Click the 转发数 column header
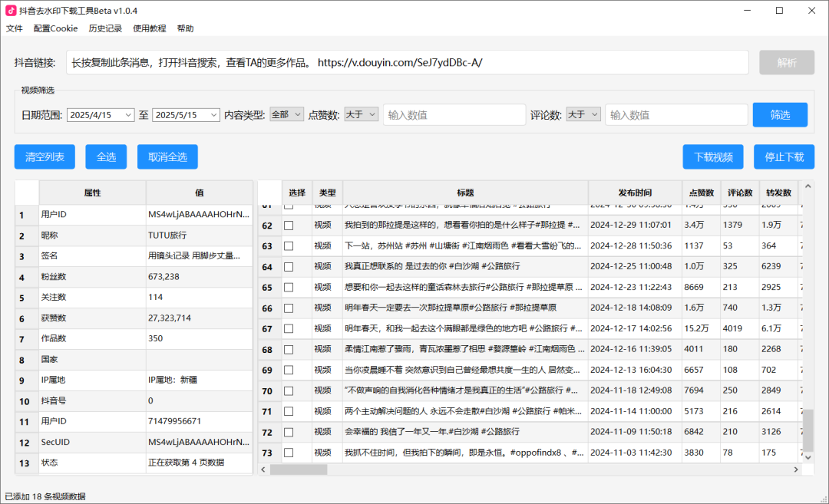The image size is (829, 504). click(778, 193)
